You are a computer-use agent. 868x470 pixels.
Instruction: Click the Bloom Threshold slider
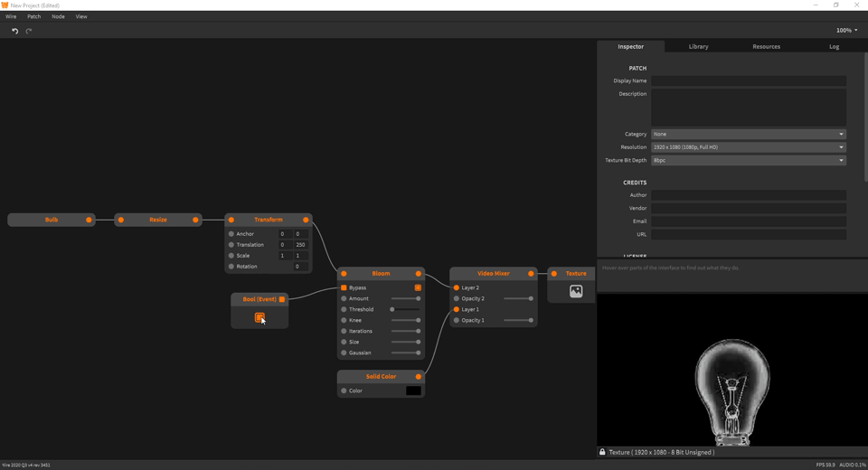405,309
